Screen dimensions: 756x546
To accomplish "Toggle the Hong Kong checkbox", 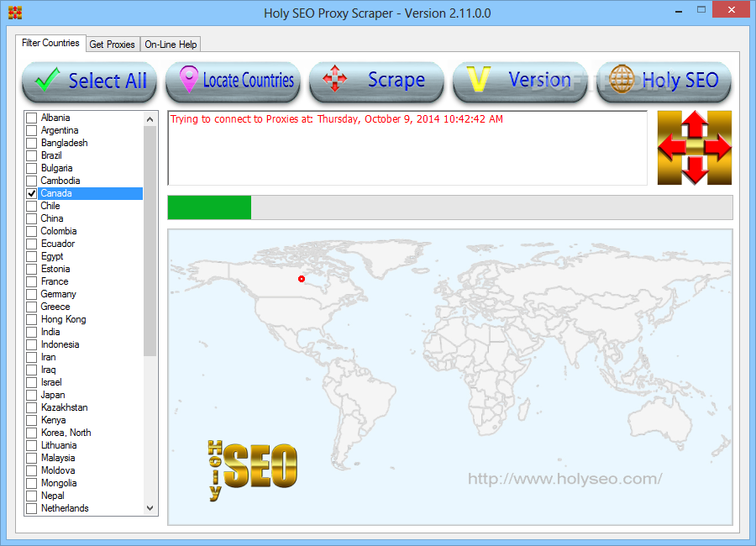I will 31,319.
